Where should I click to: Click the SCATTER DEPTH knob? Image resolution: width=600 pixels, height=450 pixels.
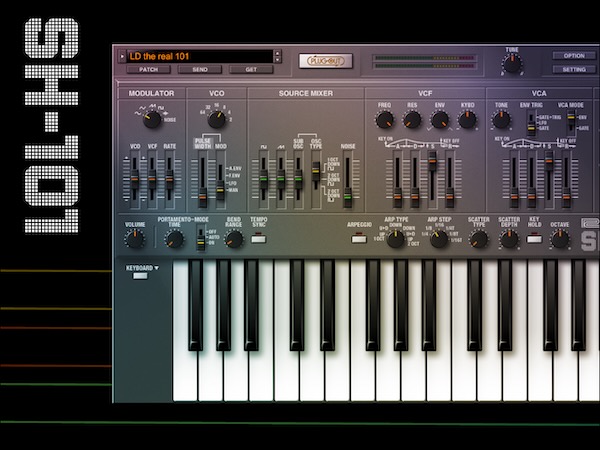[509, 239]
